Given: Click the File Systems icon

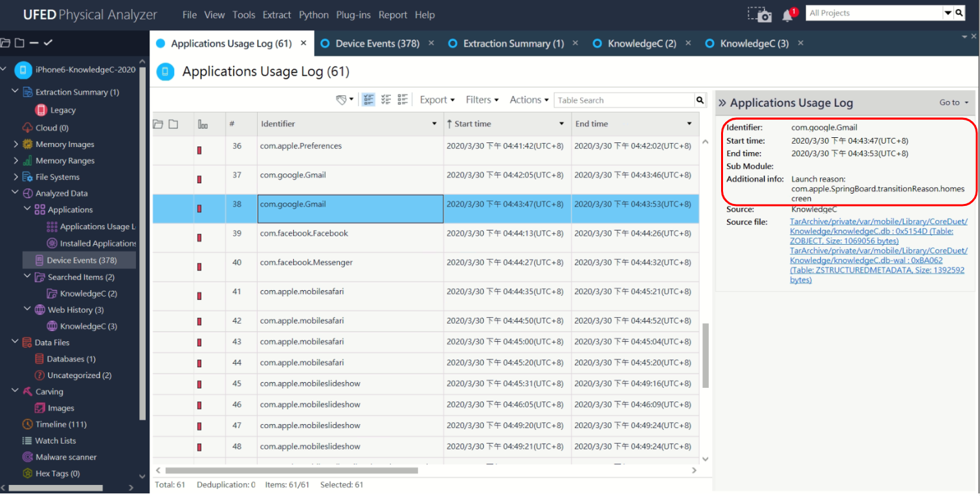Looking at the screenshot, I should [27, 177].
